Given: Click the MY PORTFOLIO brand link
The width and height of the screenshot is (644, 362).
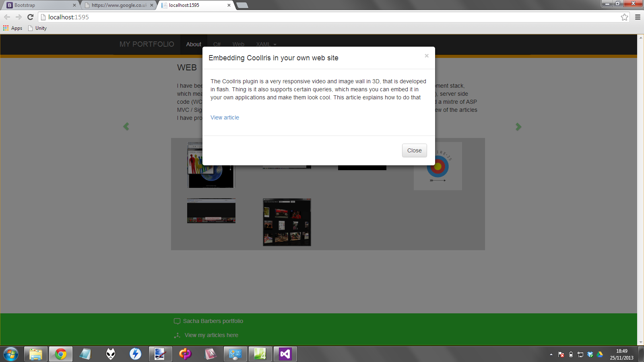Looking at the screenshot, I should (147, 44).
